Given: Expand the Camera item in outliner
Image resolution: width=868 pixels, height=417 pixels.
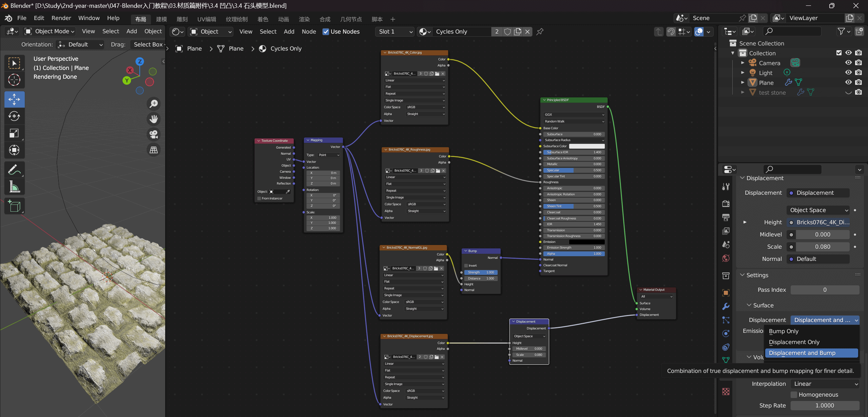Looking at the screenshot, I should coord(742,63).
